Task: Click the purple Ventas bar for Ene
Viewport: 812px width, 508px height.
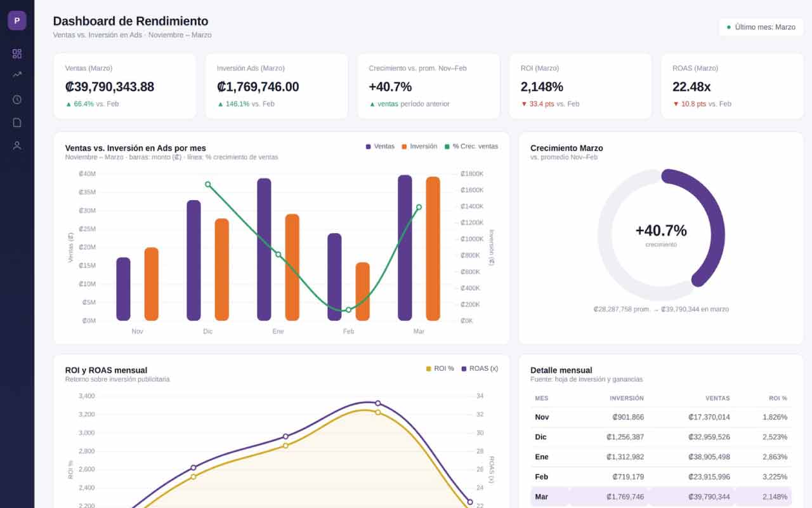Action: (x=264, y=250)
